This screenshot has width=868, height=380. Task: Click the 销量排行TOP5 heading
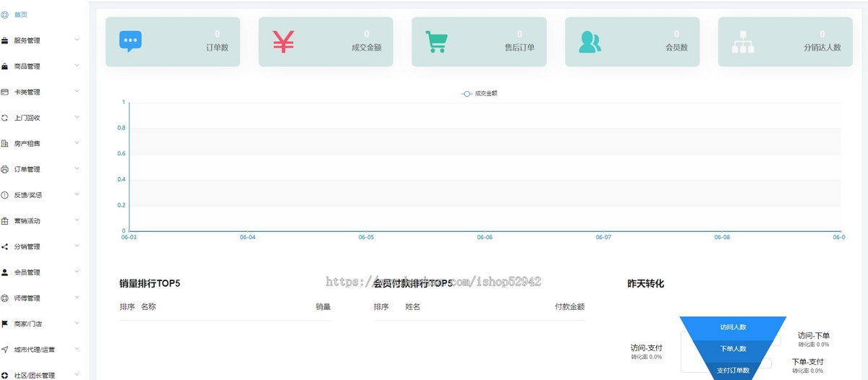(x=150, y=283)
